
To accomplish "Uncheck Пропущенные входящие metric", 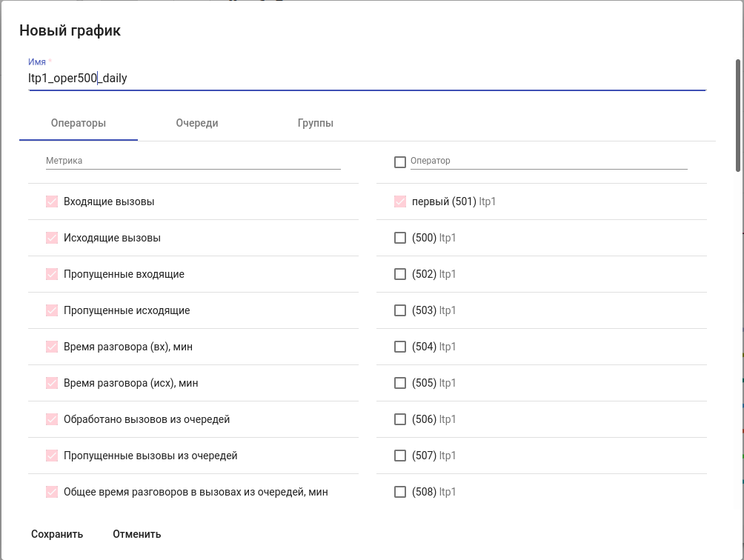I will (52, 274).
